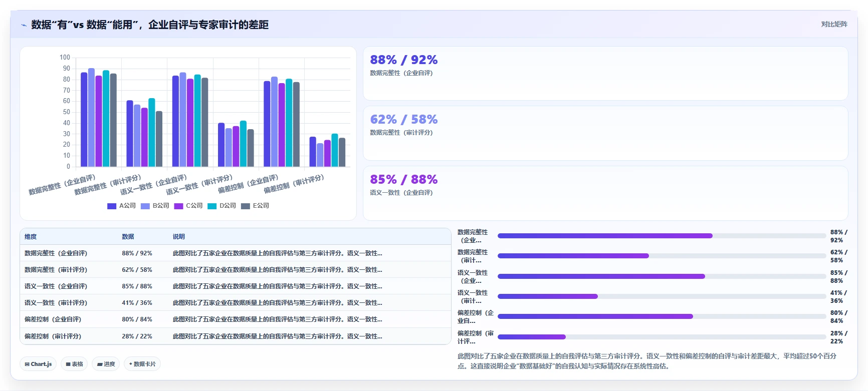Click the 说明 text in the 数据完整性(企业自评) table row
Screen dimensions: 868x391
click(277, 253)
